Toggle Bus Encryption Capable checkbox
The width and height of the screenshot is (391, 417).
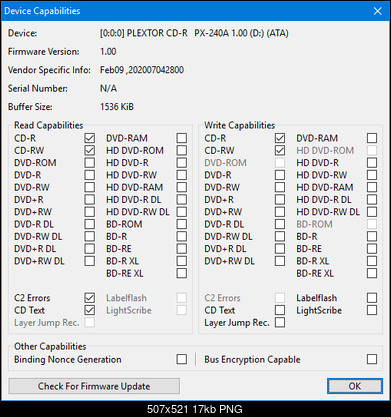click(x=372, y=359)
